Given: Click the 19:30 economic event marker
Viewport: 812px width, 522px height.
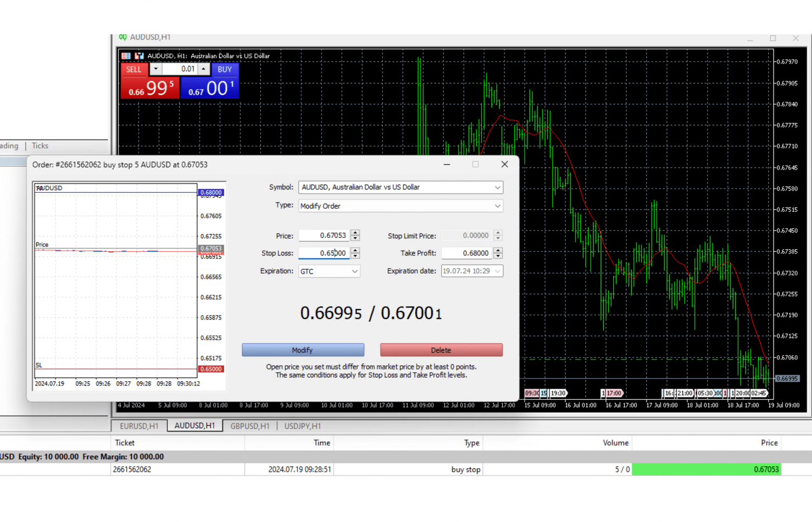Looking at the screenshot, I should (x=558, y=393).
